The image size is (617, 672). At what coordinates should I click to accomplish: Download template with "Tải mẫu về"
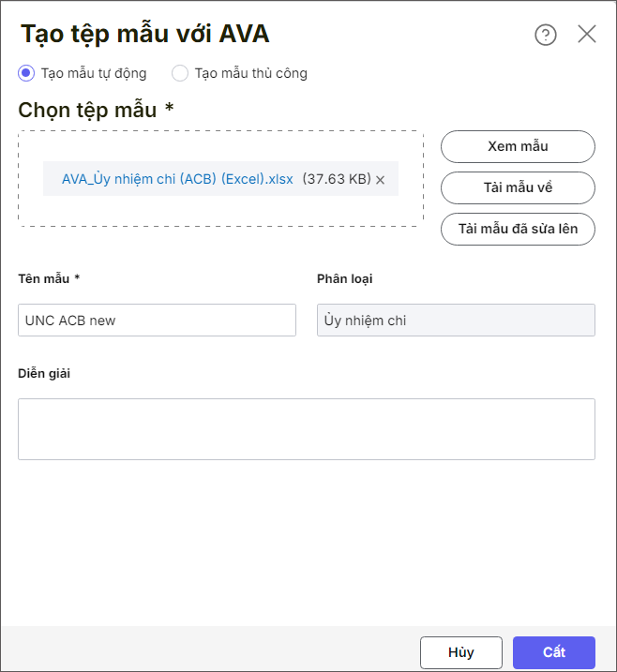click(x=518, y=187)
